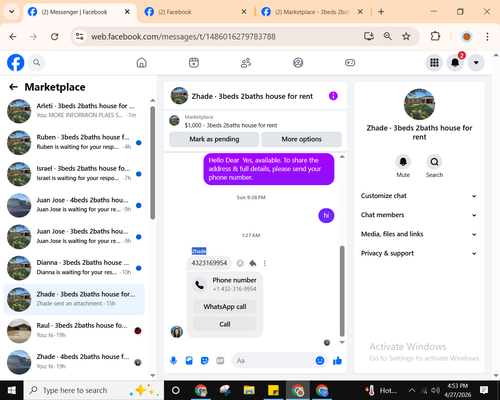The image size is (500, 400).
Task: Choose a GIF icon
Action: coord(220,360)
